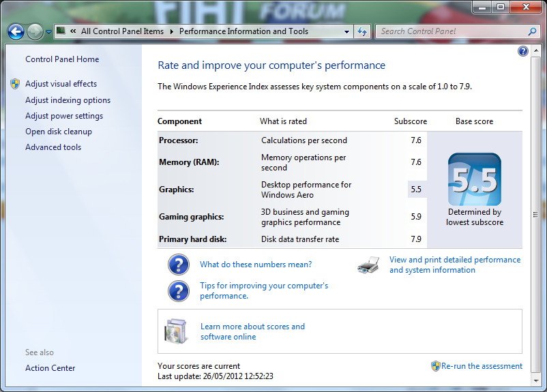Re-run the assessment

click(482, 366)
